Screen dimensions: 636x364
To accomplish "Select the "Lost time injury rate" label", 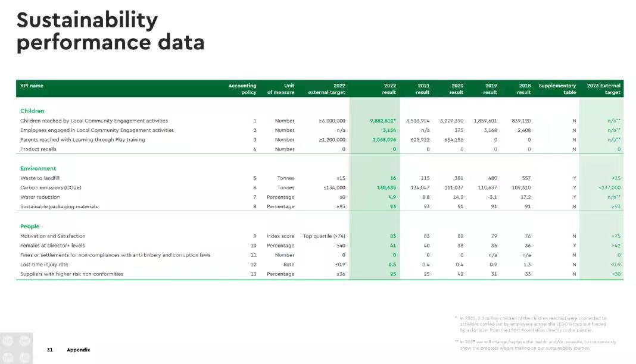I will tap(44, 265).
